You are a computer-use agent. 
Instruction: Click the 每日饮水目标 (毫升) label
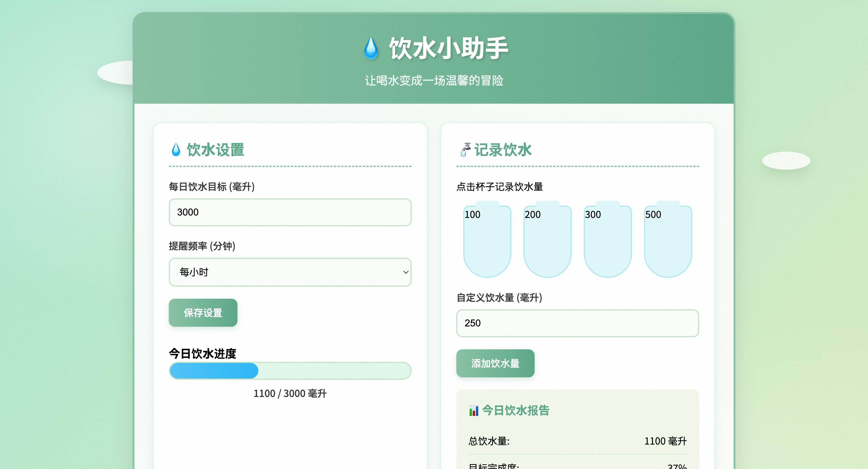[212, 186]
